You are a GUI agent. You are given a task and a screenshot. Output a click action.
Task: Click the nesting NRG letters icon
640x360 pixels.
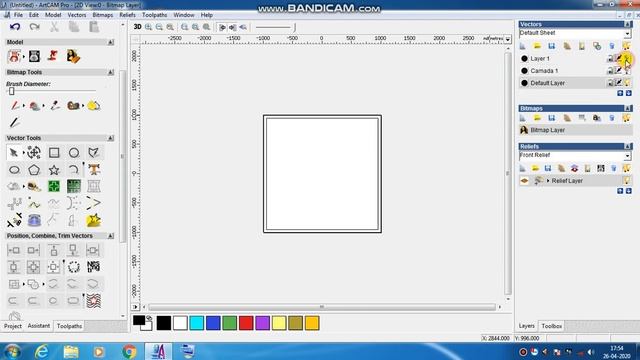coord(93,267)
